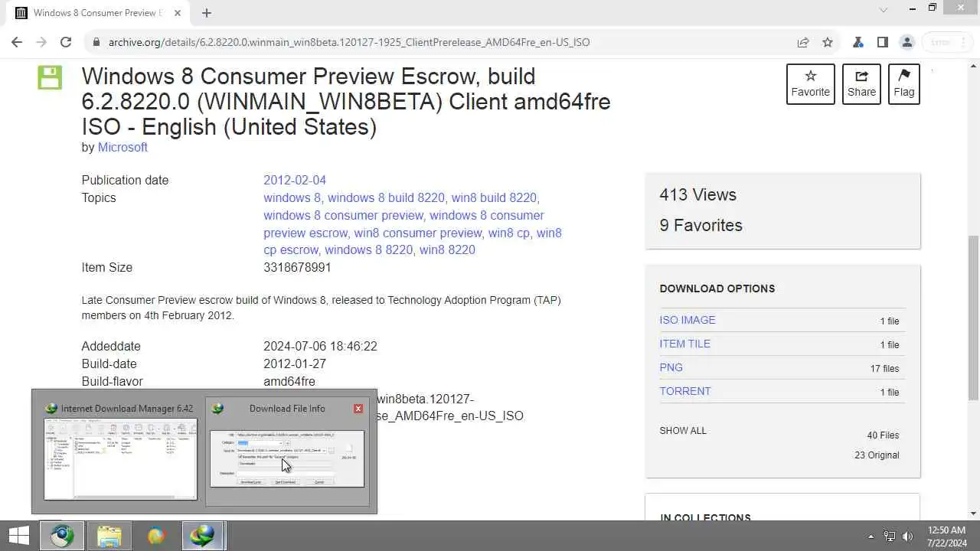
Task: Click in the browser address bar URL
Action: [x=349, y=42]
